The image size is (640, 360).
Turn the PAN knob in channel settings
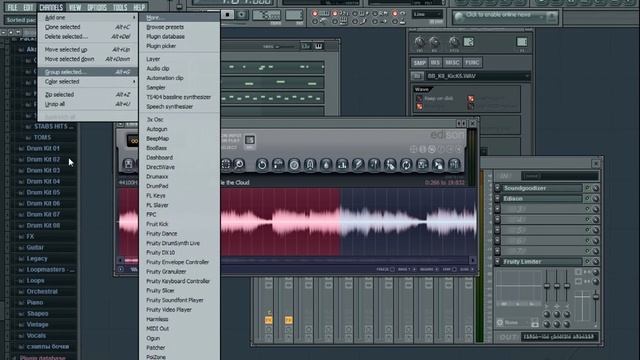420,42
